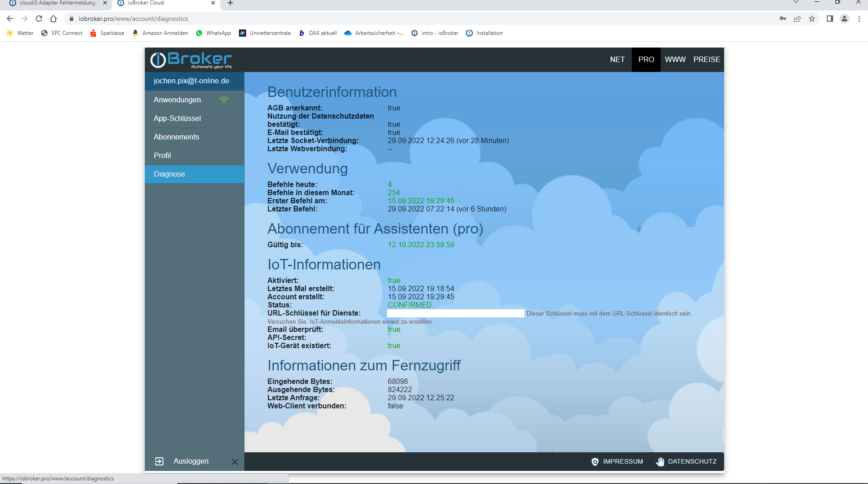This screenshot has width=868, height=484.
Task: Open the Unwetterzentrale bookmark
Action: pyautogui.click(x=265, y=33)
